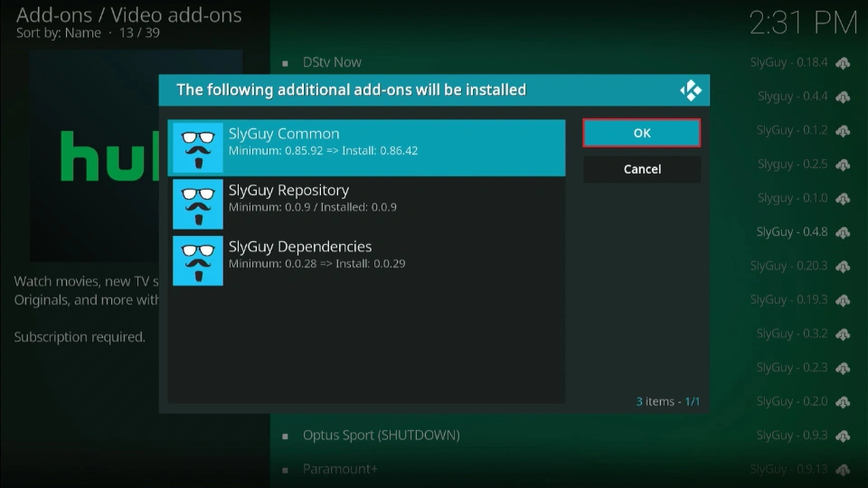Click the 'SlyGuy - 0.9.3' version text
This screenshot has width=868, height=488.
792,436
